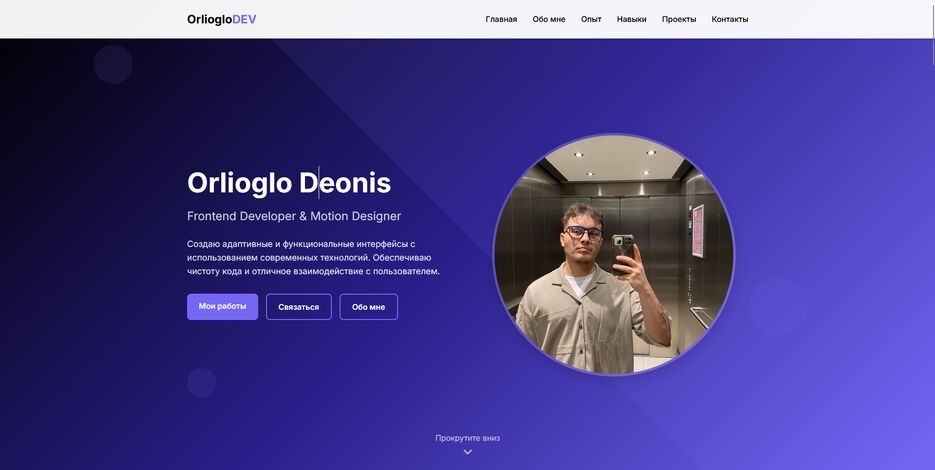The width and height of the screenshot is (935, 470).
Task: Click the OrliogloDEV site logo
Action: (x=222, y=19)
